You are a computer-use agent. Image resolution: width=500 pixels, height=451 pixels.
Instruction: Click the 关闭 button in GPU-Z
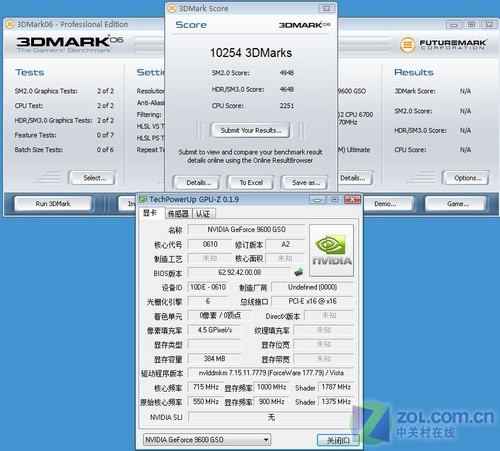[338, 440]
